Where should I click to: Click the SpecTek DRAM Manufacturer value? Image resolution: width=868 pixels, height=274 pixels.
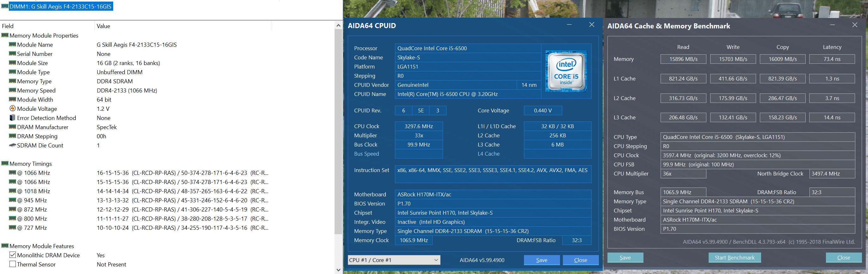[107, 127]
